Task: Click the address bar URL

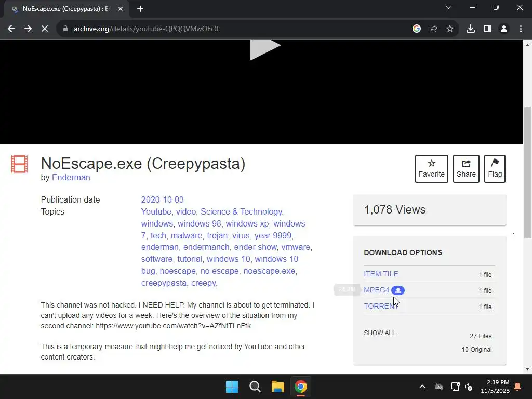Action: [146, 29]
